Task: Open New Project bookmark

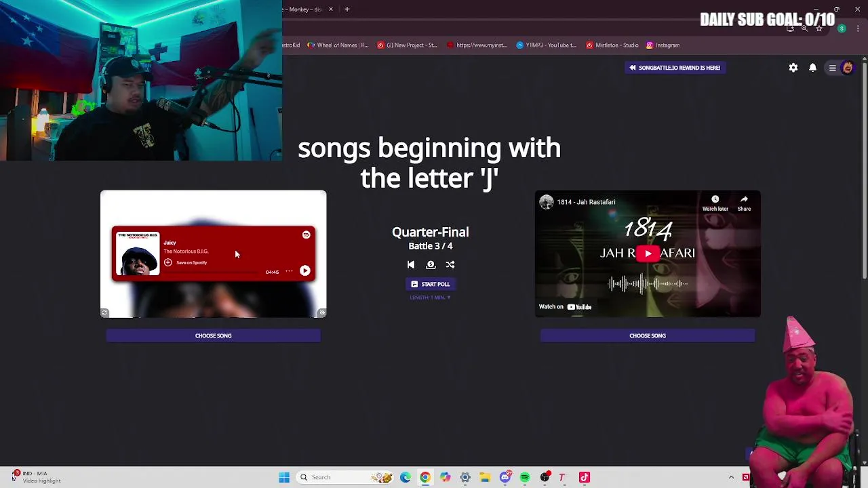Action: [407, 45]
